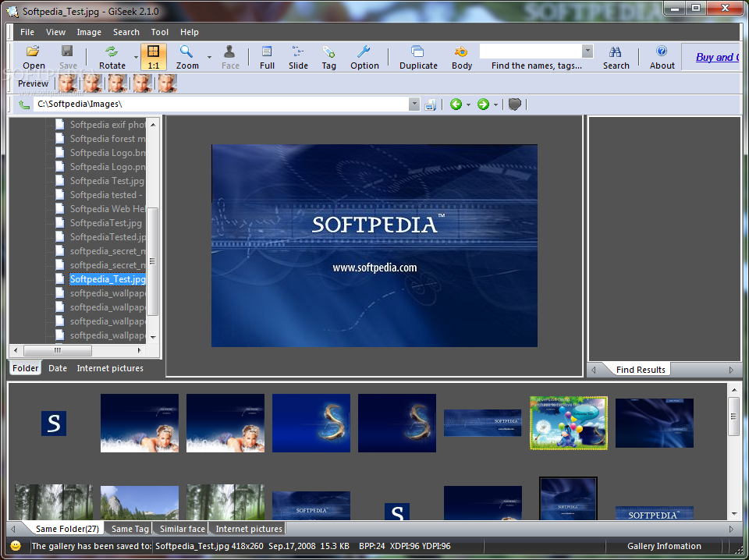Click the smiley face status icon
Viewport: 749px width, 560px height.
click(x=16, y=546)
